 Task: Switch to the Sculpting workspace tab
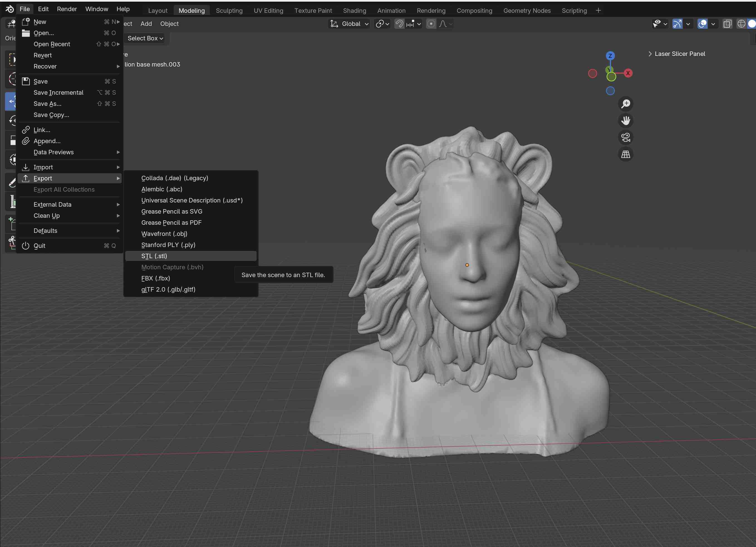(229, 10)
